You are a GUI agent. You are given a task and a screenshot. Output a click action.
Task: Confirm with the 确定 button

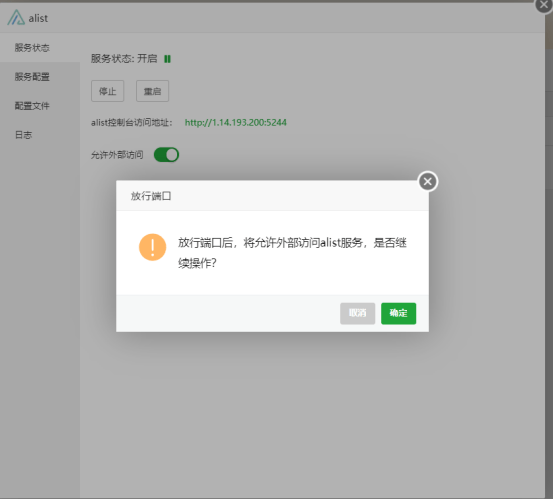[398, 313]
